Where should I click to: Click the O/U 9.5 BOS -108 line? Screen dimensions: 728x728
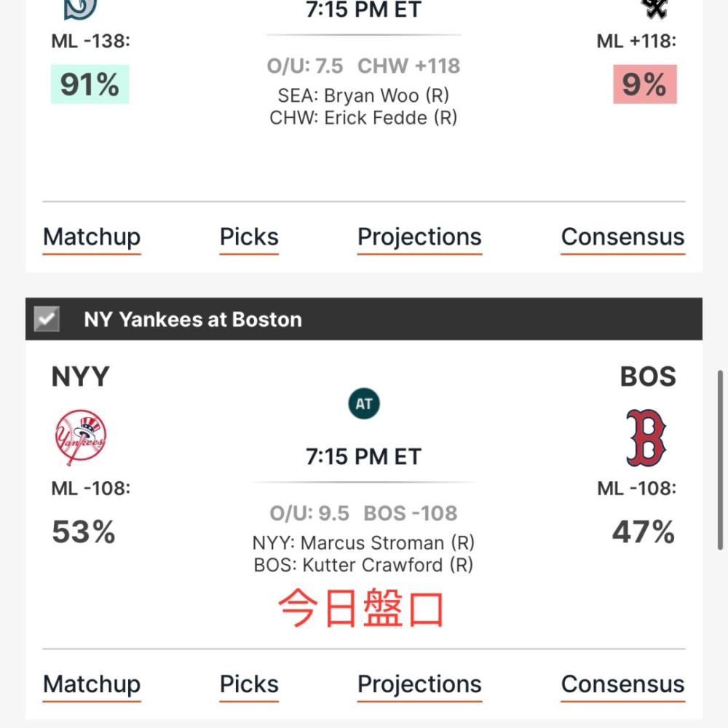coord(363,513)
